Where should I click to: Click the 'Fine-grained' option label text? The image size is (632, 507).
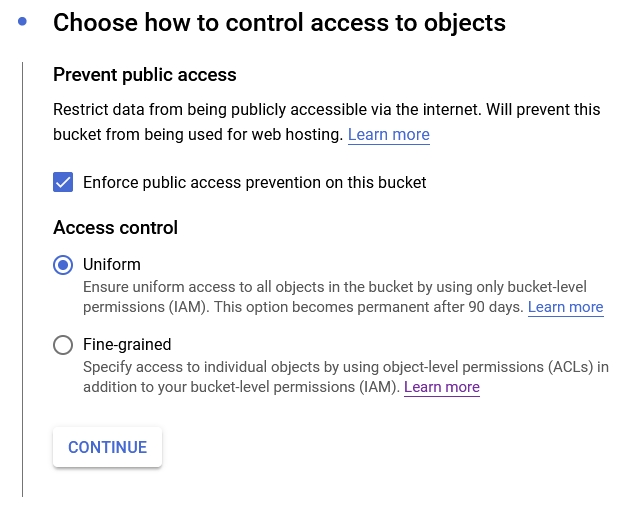coord(127,345)
